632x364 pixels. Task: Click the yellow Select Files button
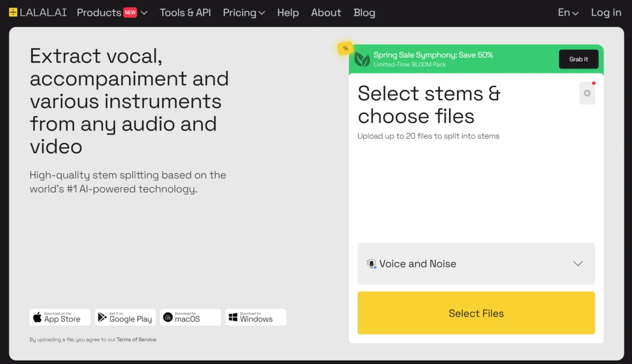point(476,313)
